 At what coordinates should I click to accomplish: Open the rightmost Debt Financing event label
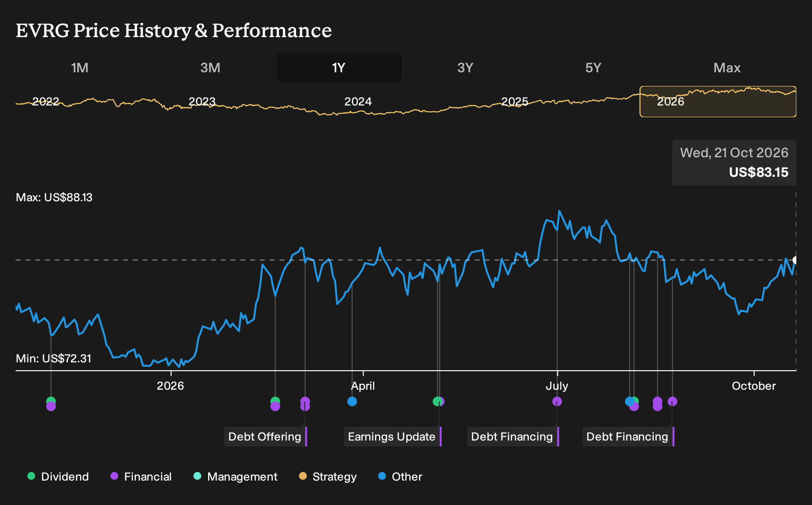click(628, 437)
